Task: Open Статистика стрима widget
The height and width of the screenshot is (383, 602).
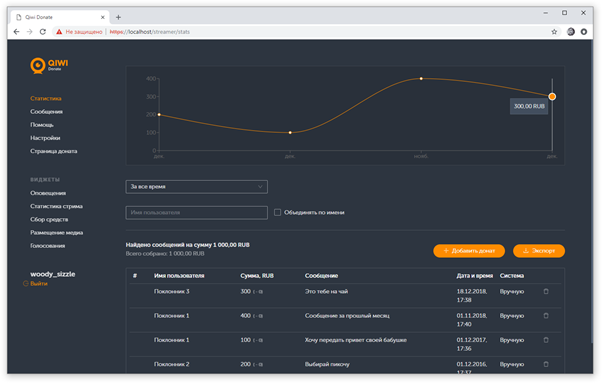Action: coord(56,206)
